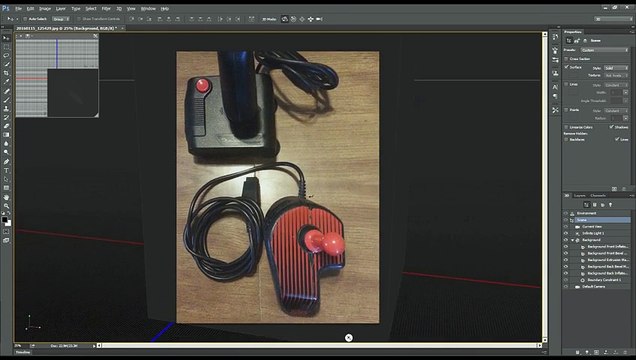This screenshot has width=636, height=360.
Task: Filter 3D panel by Meshes
Action: tap(595, 205)
